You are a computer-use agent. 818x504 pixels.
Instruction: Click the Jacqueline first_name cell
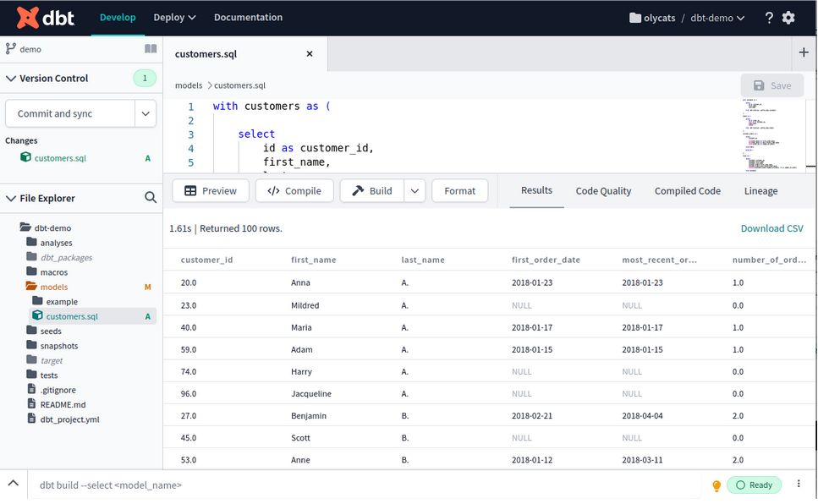[311, 394]
